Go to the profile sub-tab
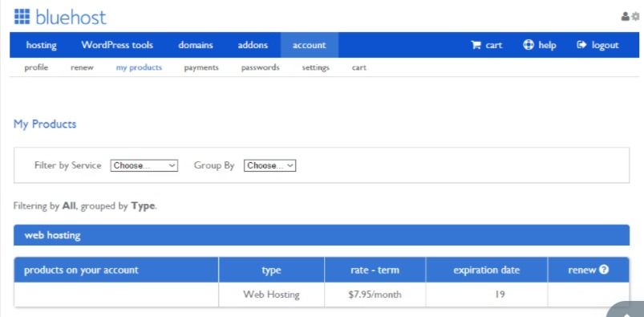This screenshot has height=317, width=644. click(x=36, y=67)
